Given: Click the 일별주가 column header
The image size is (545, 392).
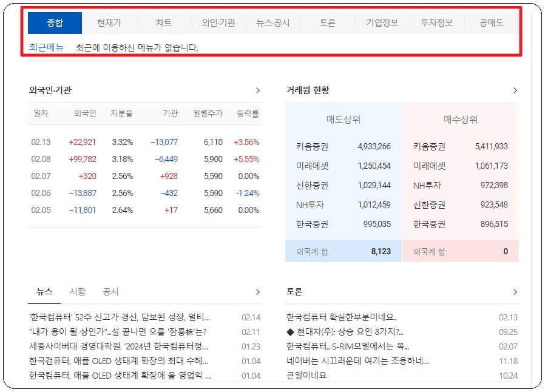Looking at the screenshot, I should click(x=208, y=113).
